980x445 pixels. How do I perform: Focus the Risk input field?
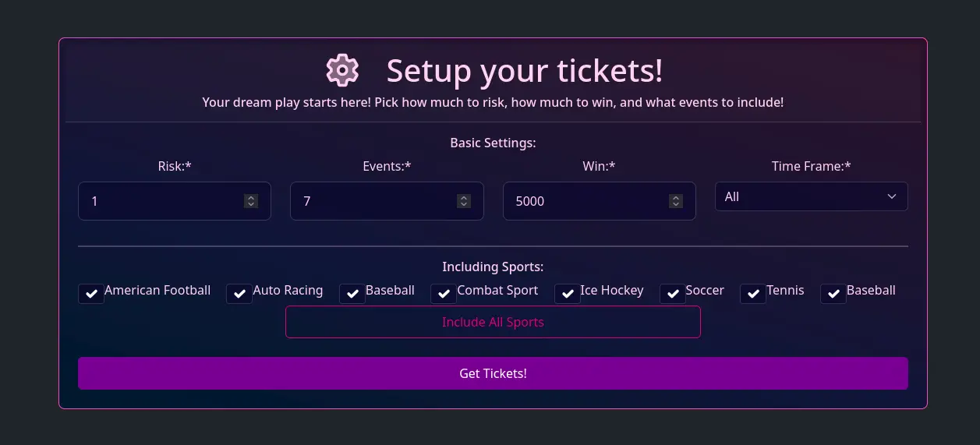coord(175,201)
